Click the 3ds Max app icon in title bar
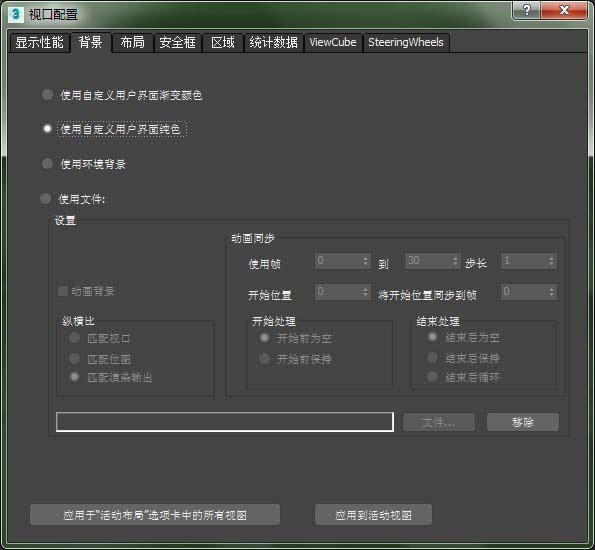Image resolution: width=595 pixels, height=550 pixels. pos(16,14)
